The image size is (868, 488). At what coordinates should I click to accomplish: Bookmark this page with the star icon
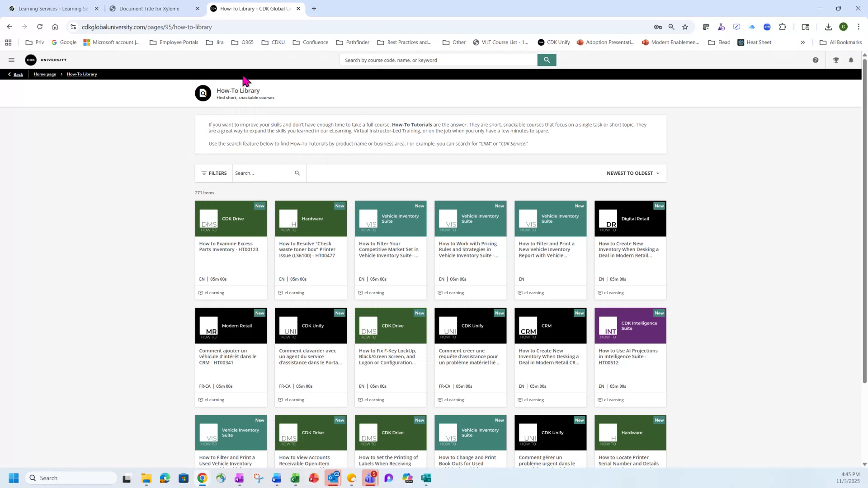[685, 27]
